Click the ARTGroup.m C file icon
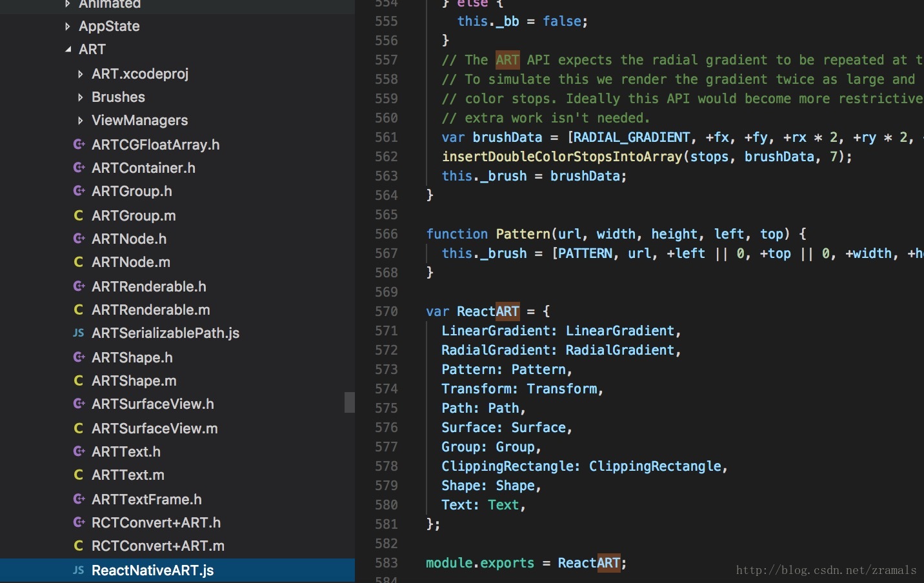Viewport: 924px width, 583px height. click(x=79, y=215)
